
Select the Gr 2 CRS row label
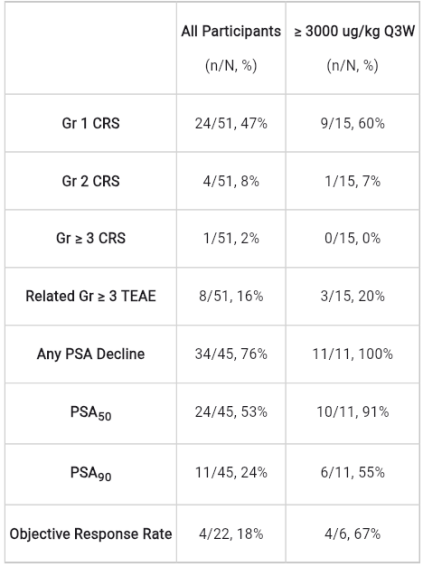pyautogui.click(x=91, y=181)
